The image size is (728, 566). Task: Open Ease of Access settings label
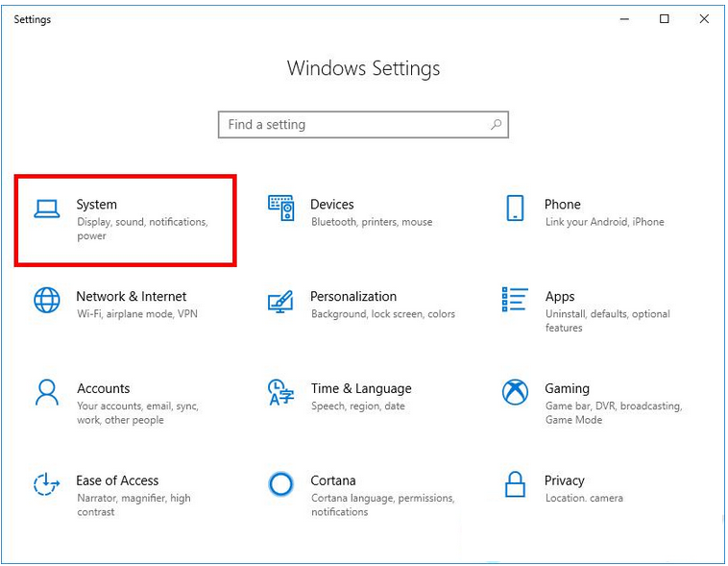pos(117,480)
